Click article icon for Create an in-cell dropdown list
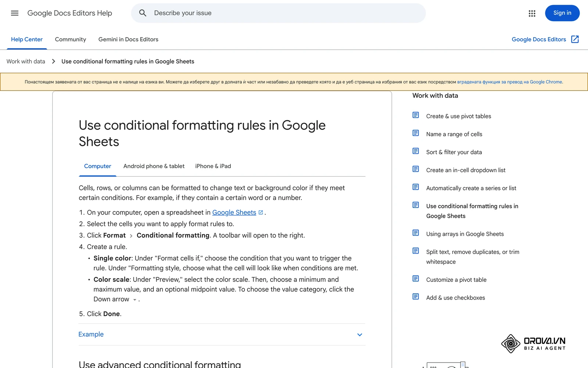Image resolution: width=588 pixels, height=368 pixels. 416,169
